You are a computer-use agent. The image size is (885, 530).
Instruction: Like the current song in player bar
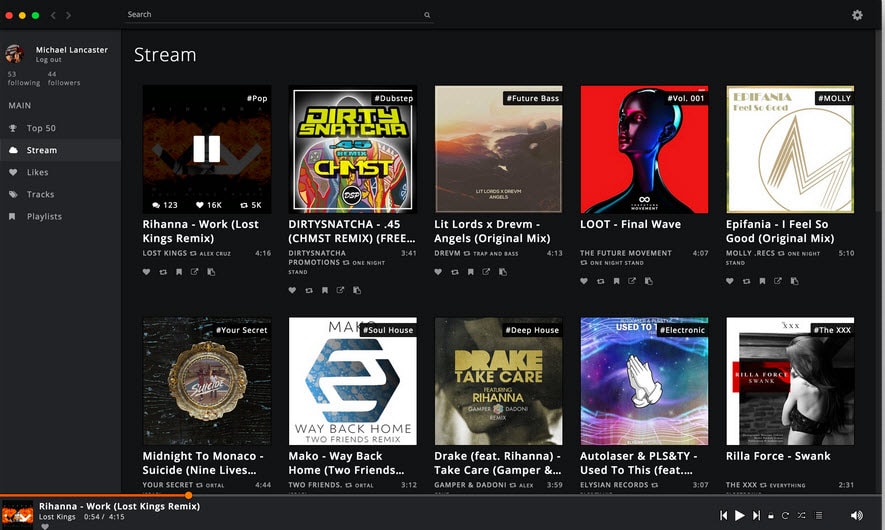(45, 526)
